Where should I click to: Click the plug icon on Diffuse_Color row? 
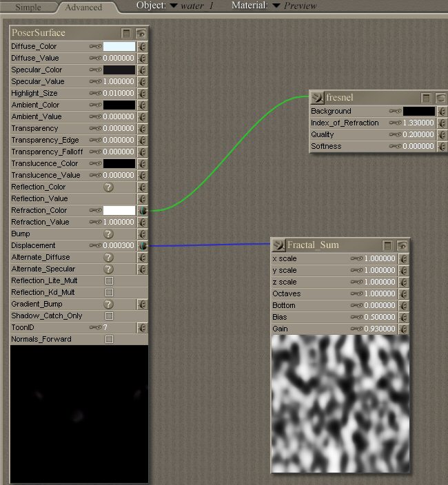[142, 46]
